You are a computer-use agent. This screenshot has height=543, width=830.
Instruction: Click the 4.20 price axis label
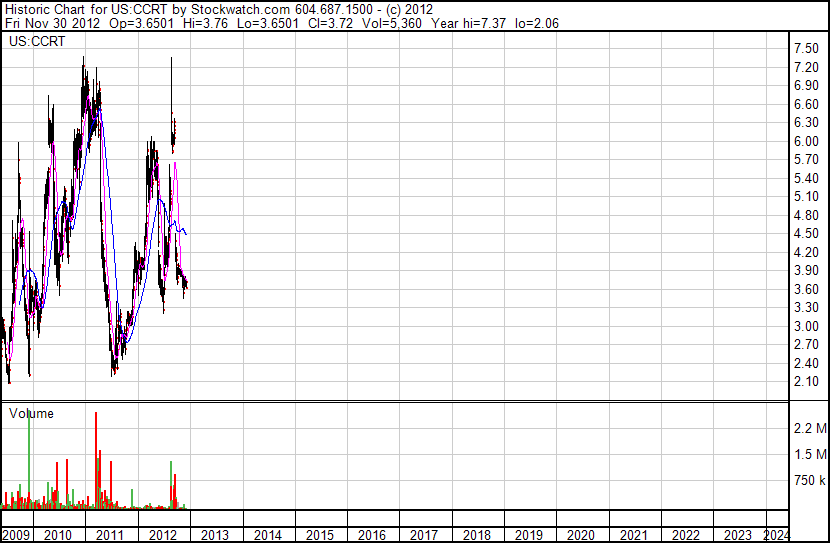pos(806,252)
